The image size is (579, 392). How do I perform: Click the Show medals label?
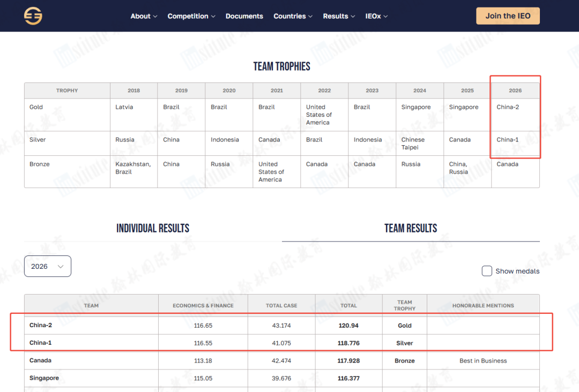coord(517,271)
